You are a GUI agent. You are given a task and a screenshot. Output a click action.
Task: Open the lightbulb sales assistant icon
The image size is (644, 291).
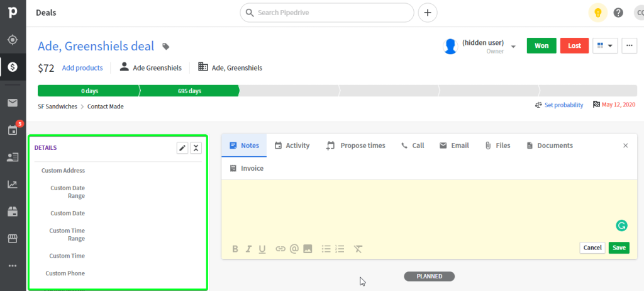coord(598,13)
